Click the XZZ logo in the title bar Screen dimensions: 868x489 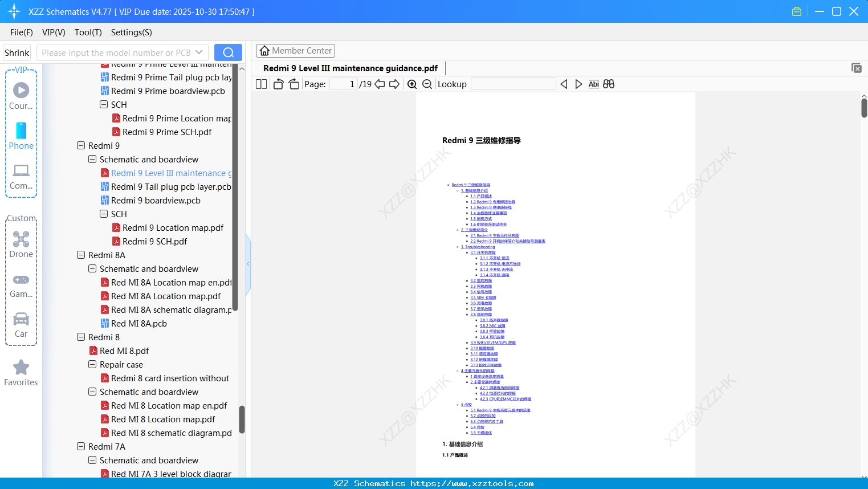(x=14, y=11)
